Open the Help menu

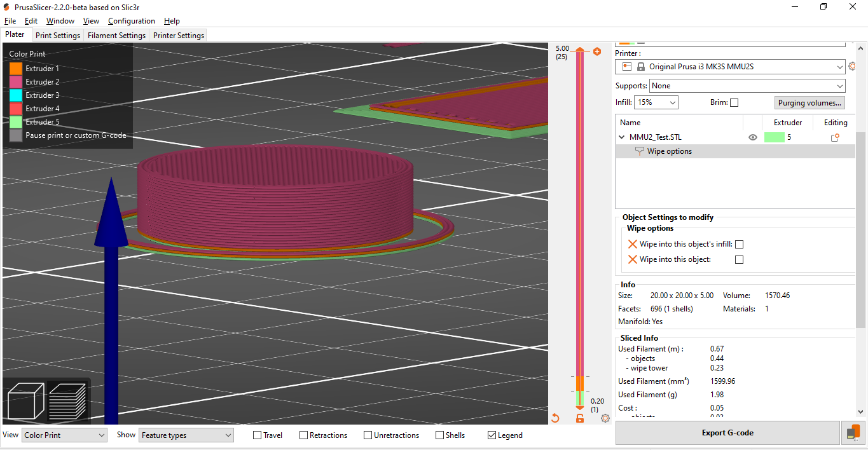point(172,21)
